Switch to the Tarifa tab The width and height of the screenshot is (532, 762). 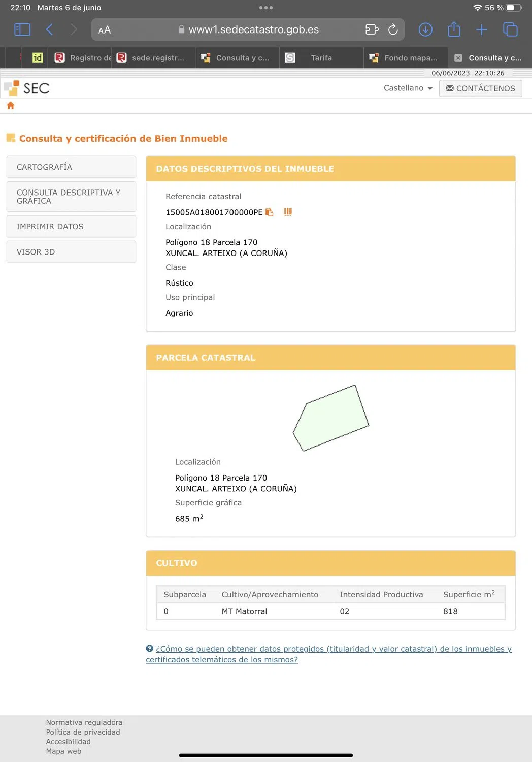321,58
